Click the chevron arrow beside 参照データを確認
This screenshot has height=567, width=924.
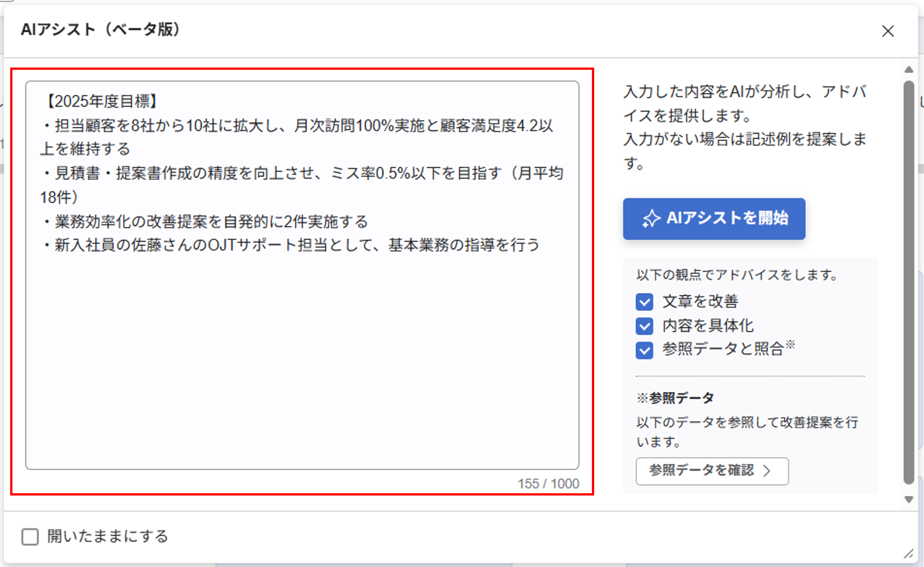coord(767,471)
